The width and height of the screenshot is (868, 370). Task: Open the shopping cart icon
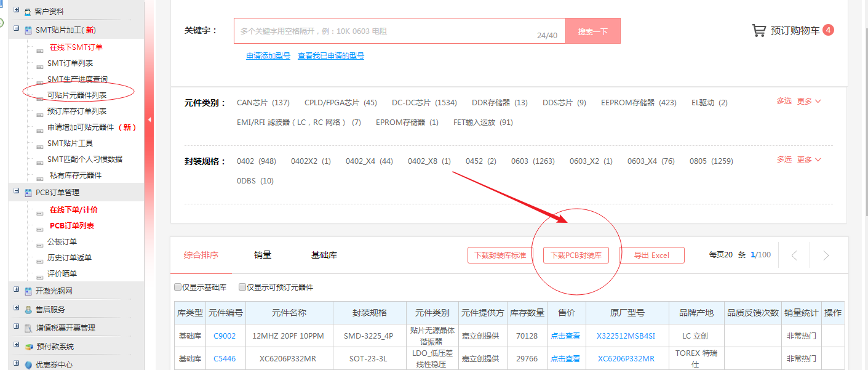point(759,31)
